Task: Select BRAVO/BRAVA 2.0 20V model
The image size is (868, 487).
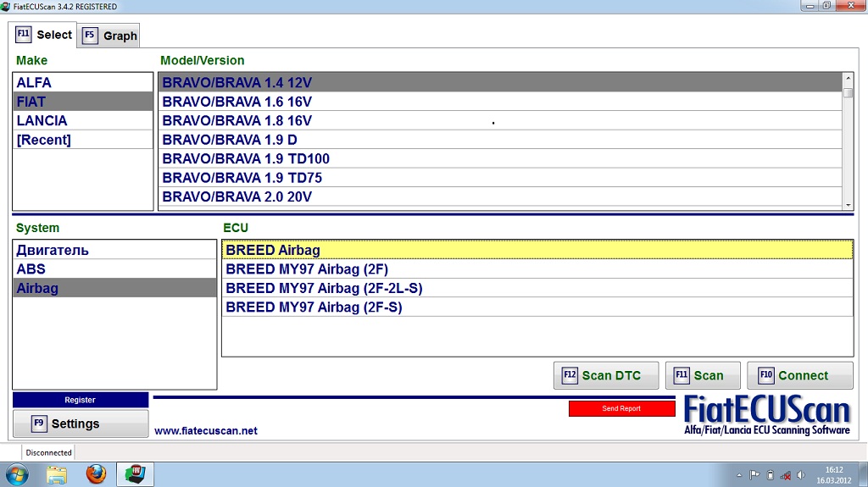Action: point(500,197)
